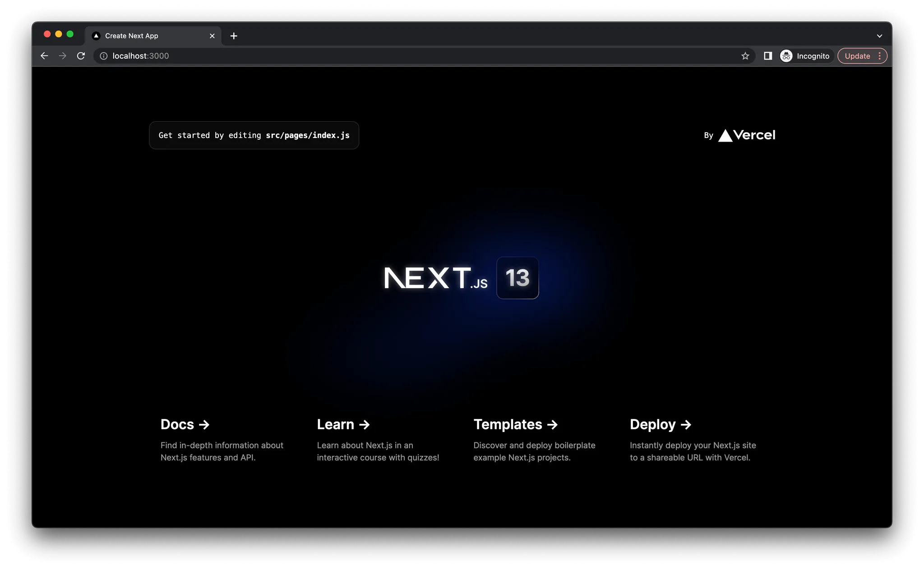The image size is (924, 570).
Task: Reload the localhost page
Action: 81,56
